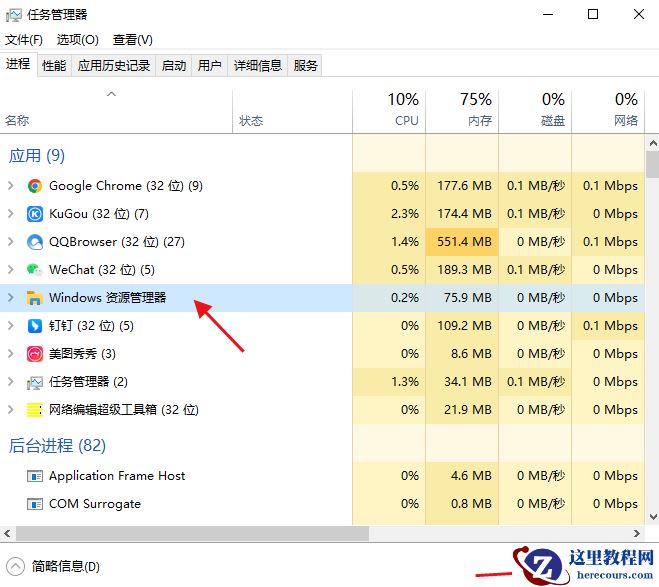Click the QQBrowser process icon
659x587 pixels.
coord(35,242)
